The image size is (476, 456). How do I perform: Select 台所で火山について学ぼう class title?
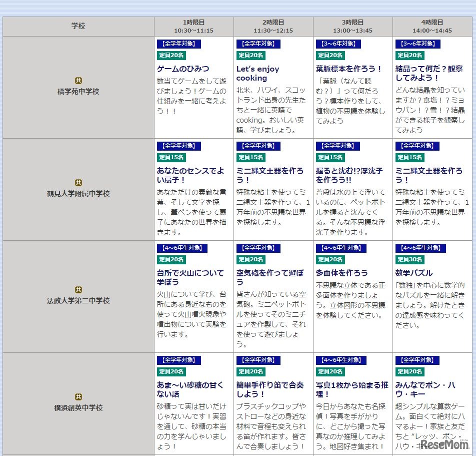(190, 278)
